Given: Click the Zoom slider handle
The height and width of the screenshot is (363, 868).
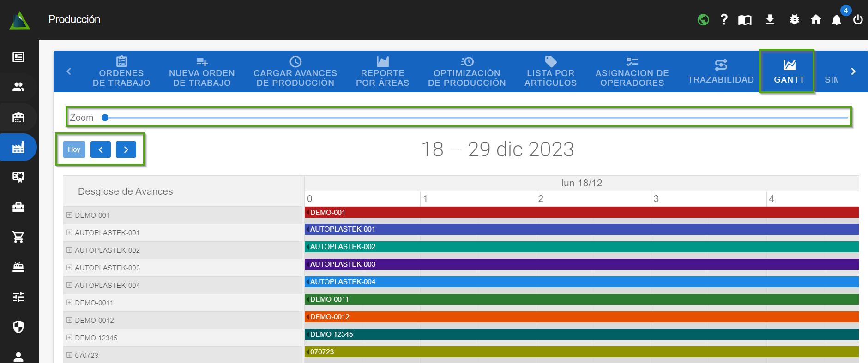Looking at the screenshot, I should [105, 118].
